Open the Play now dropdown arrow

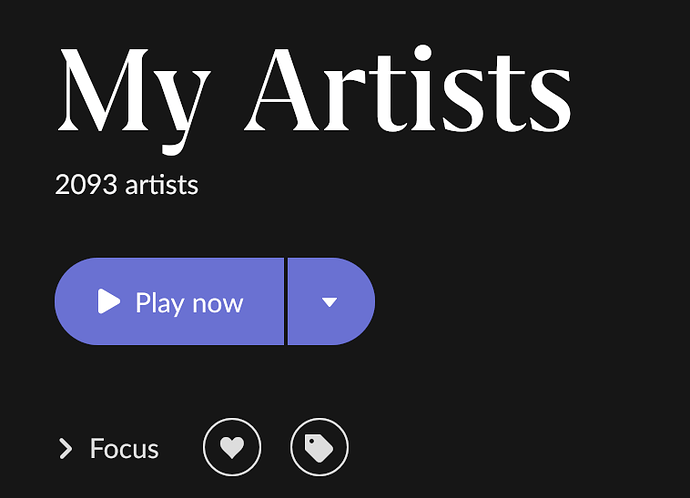pyautogui.click(x=330, y=302)
